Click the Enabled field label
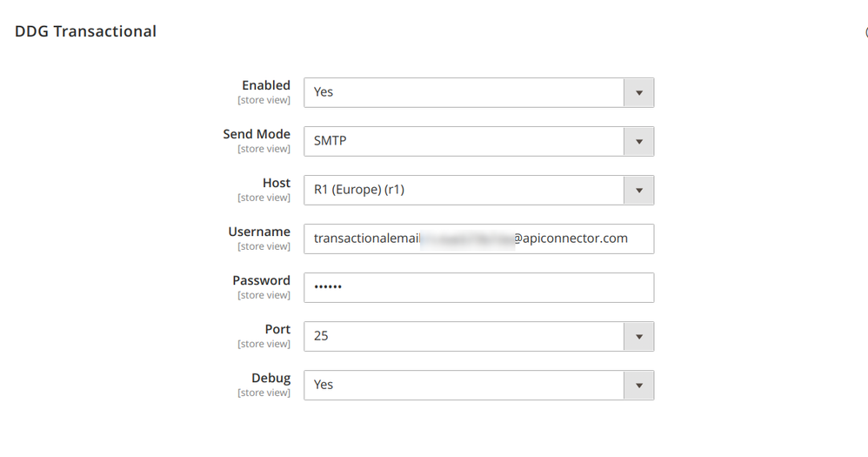Screen dimensions: 868x457 click(x=265, y=85)
